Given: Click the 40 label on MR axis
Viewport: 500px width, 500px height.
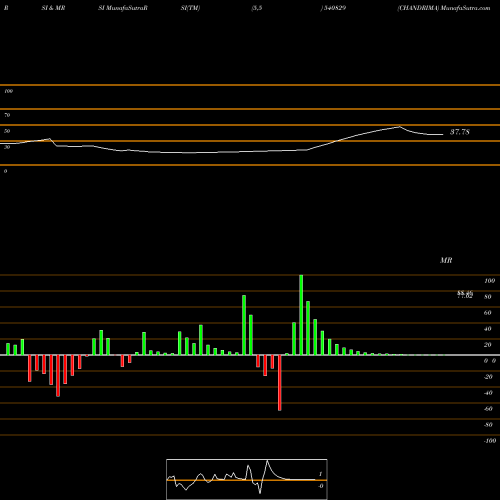Looking at the screenshot, I should 488,329.
